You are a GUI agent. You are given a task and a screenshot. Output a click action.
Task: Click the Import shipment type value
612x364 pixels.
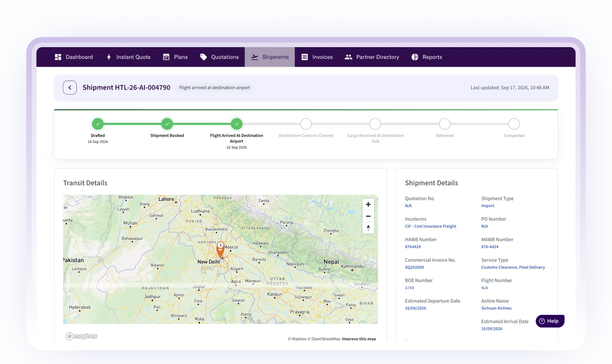(x=488, y=206)
